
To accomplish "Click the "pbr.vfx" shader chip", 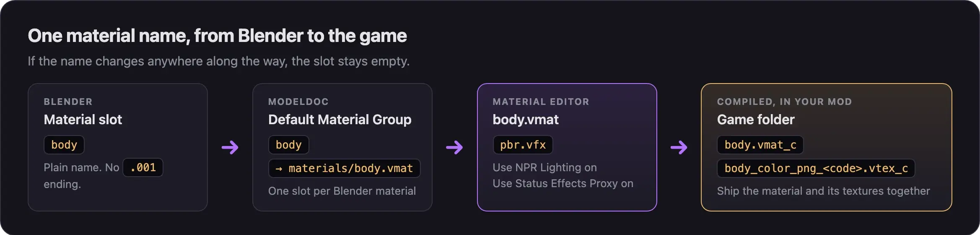I will pos(523,145).
